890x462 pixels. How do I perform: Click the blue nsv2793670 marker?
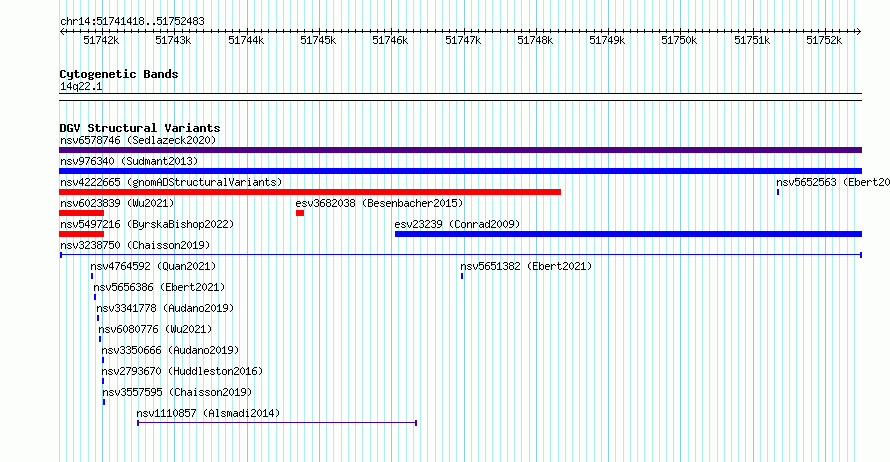[x=103, y=381]
